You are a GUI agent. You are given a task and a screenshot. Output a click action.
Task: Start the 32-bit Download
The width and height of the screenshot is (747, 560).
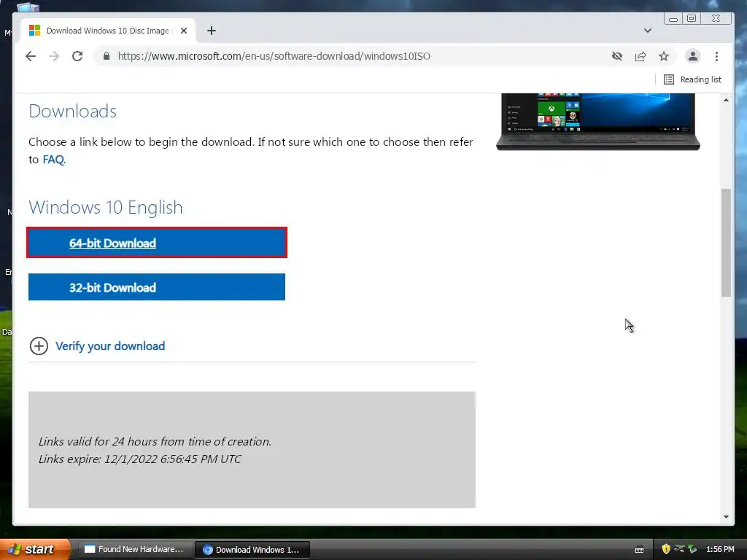pyautogui.click(x=157, y=287)
